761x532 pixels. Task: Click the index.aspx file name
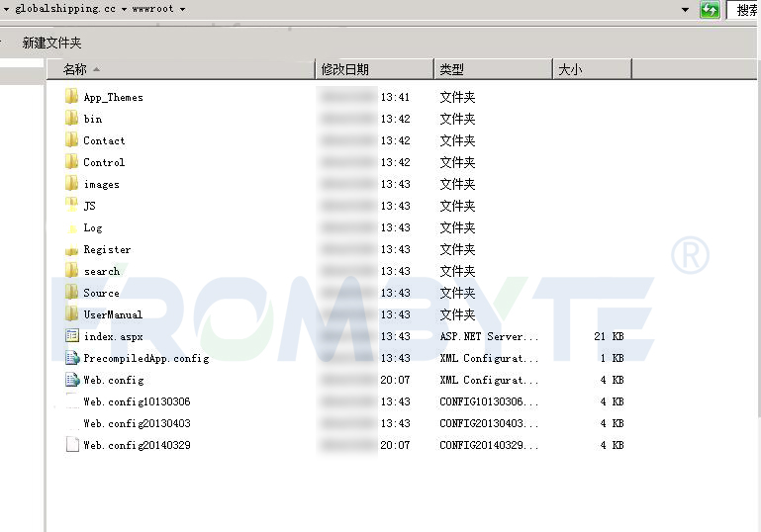(x=113, y=336)
